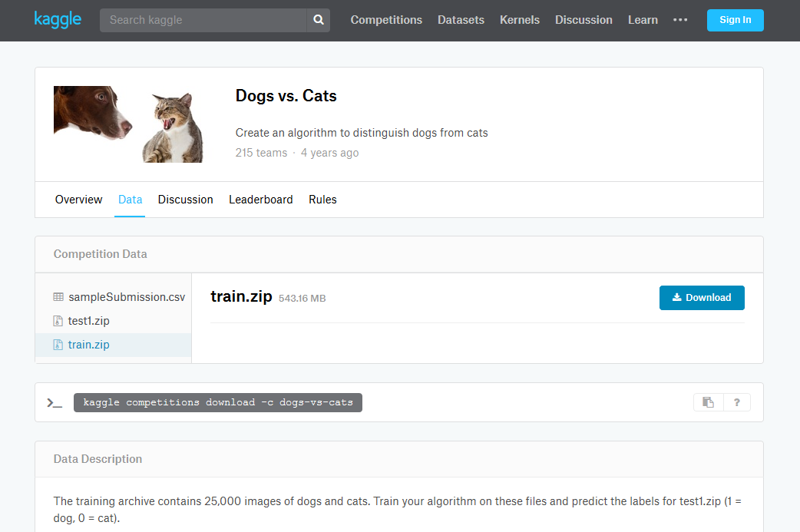Viewport: 800px width, 532px height.
Task: Open Competitions in the top navigation
Action: 386,20
